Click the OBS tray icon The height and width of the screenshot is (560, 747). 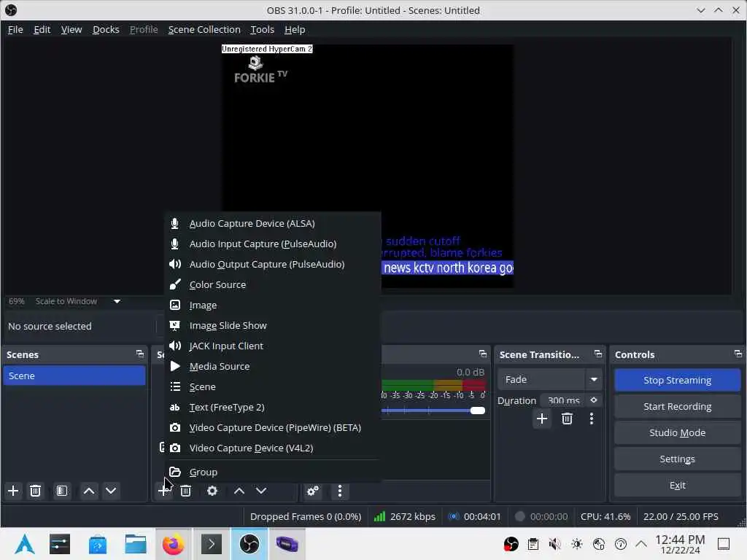click(x=511, y=544)
